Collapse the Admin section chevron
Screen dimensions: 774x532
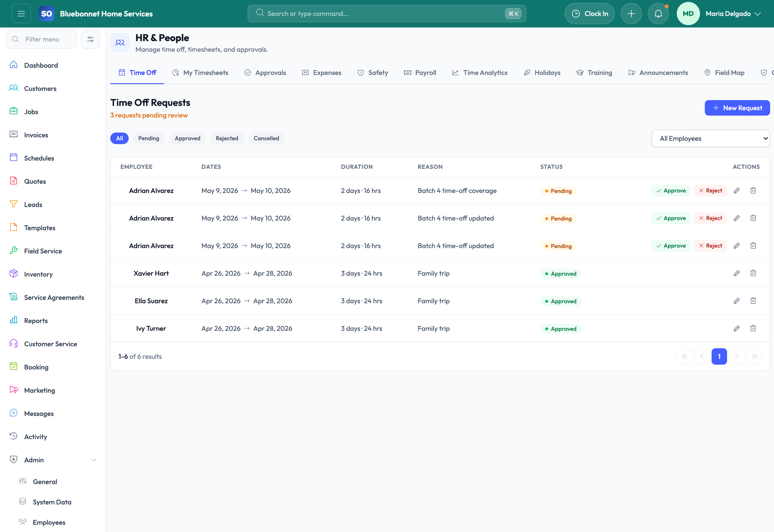click(x=94, y=460)
